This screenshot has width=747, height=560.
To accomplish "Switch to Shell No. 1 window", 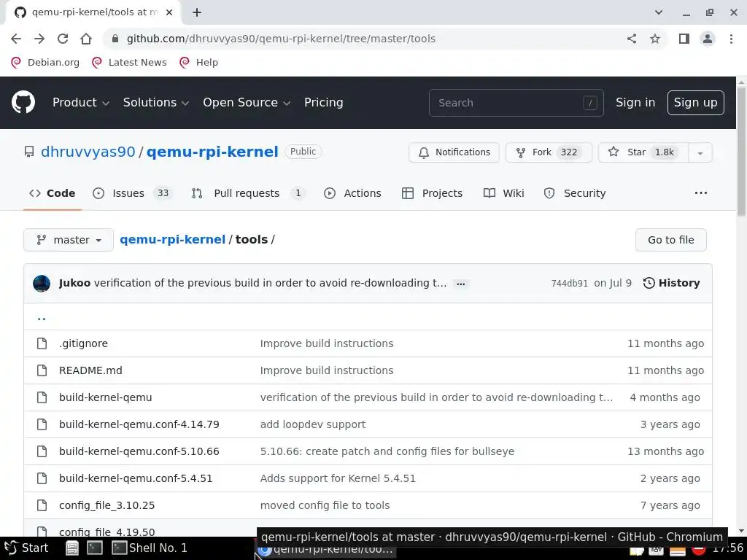I will click(x=150, y=548).
